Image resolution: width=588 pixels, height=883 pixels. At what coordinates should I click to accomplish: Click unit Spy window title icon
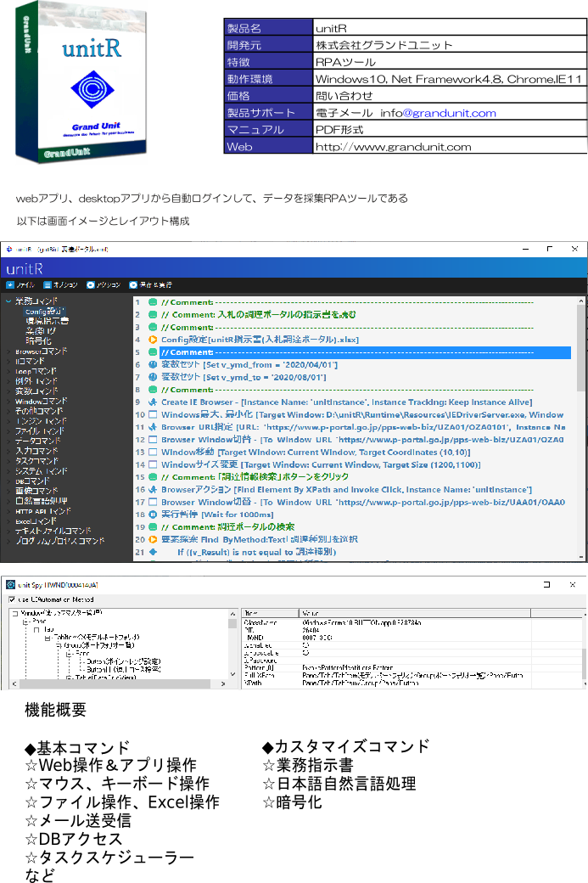pyautogui.click(x=10, y=584)
